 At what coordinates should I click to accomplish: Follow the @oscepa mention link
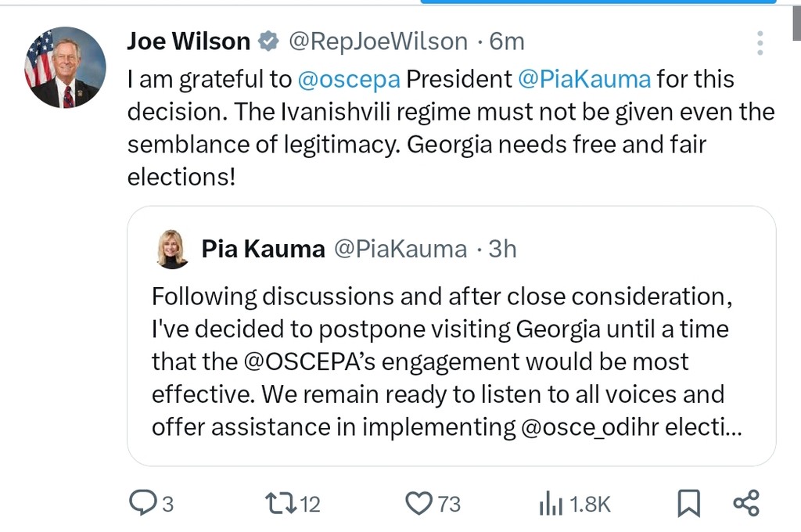coord(349,80)
